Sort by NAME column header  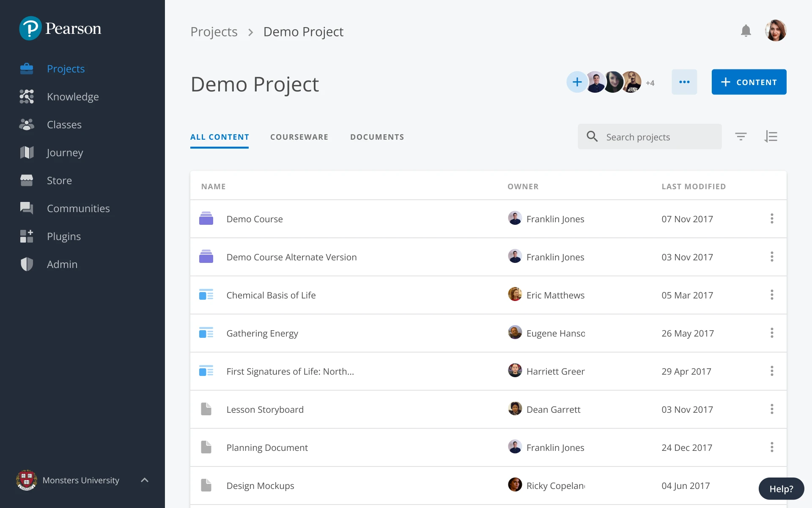(213, 187)
